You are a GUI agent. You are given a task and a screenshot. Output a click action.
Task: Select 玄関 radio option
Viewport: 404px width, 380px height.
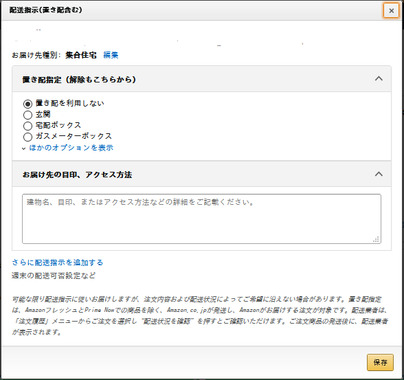[28, 115]
